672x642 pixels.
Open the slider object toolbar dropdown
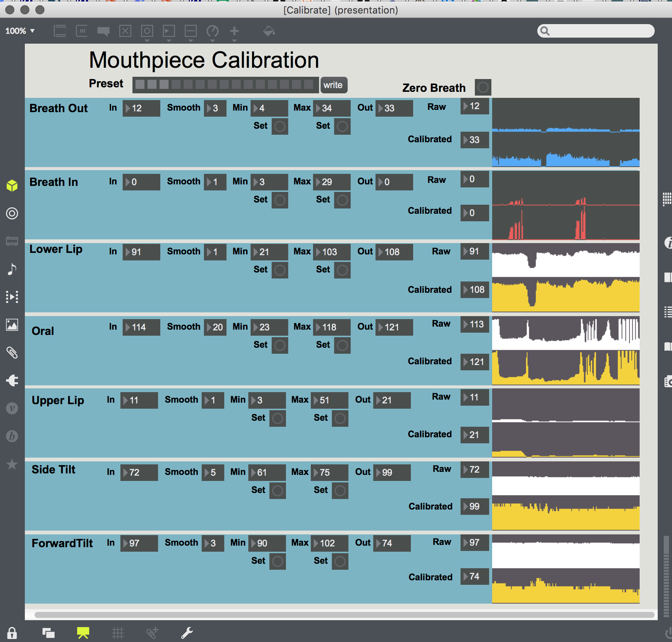tap(191, 33)
